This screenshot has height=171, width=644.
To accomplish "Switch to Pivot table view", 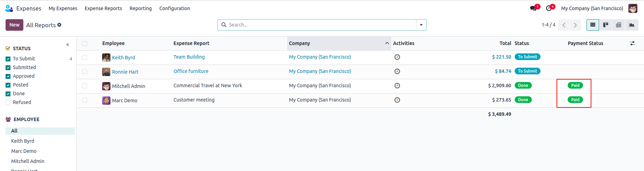I will 619,25.
